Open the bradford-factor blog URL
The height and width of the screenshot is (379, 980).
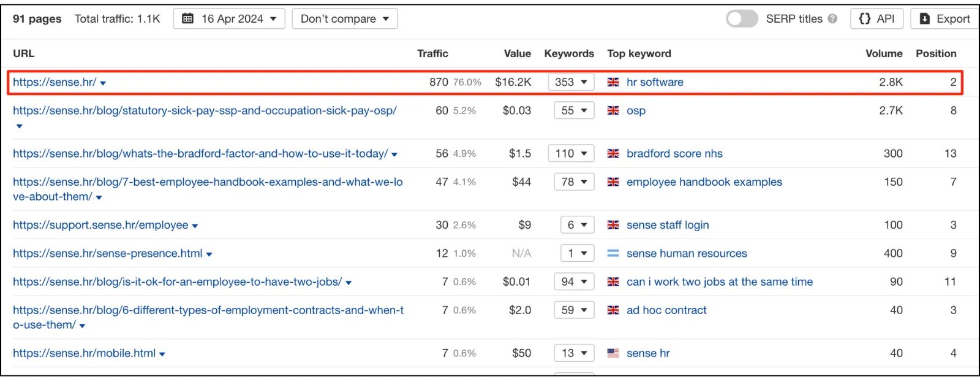200,154
